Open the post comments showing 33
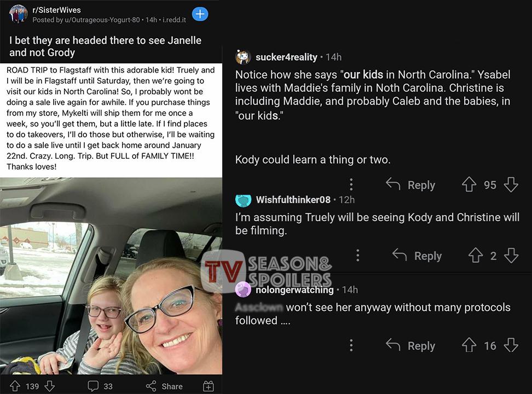The image size is (532, 394). 100,386
